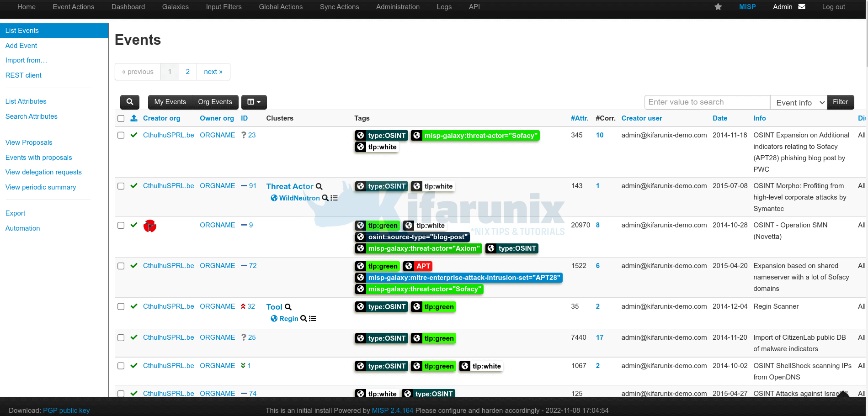The image size is (868, 416).
Task: Click the green published checkmark on event 23
Action: coord(134,135)
